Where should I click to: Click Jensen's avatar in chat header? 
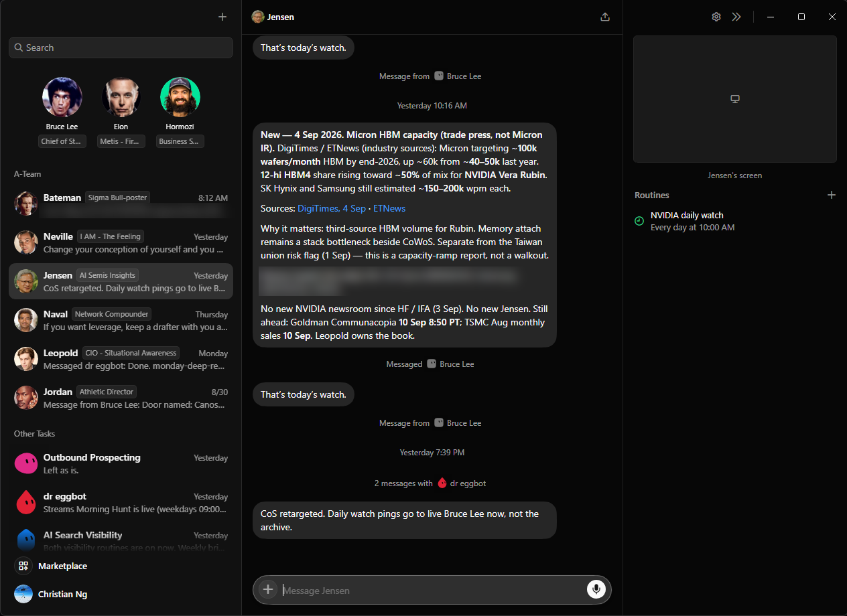click(258, 17)
